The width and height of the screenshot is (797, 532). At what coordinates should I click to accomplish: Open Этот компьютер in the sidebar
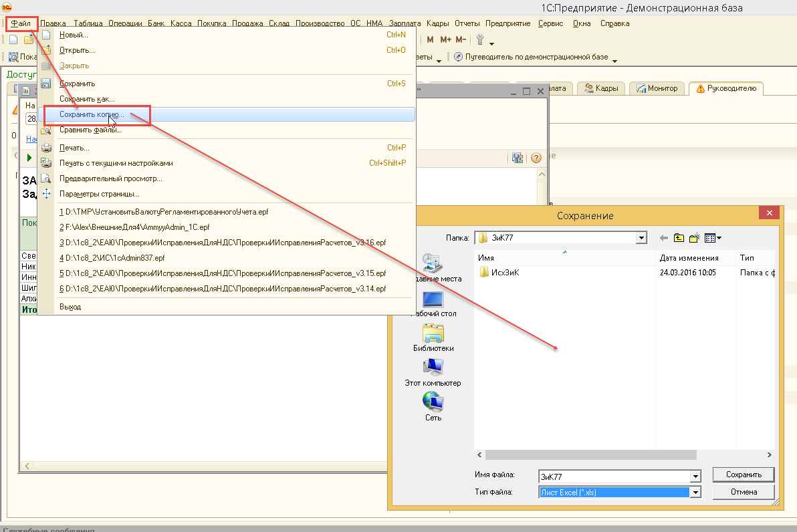click(433, 372)
